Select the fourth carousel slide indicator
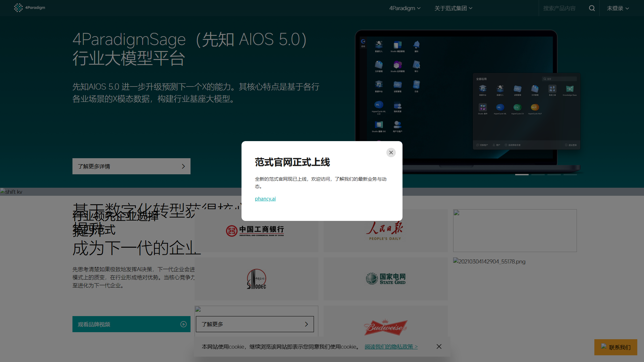 point(570,175)
